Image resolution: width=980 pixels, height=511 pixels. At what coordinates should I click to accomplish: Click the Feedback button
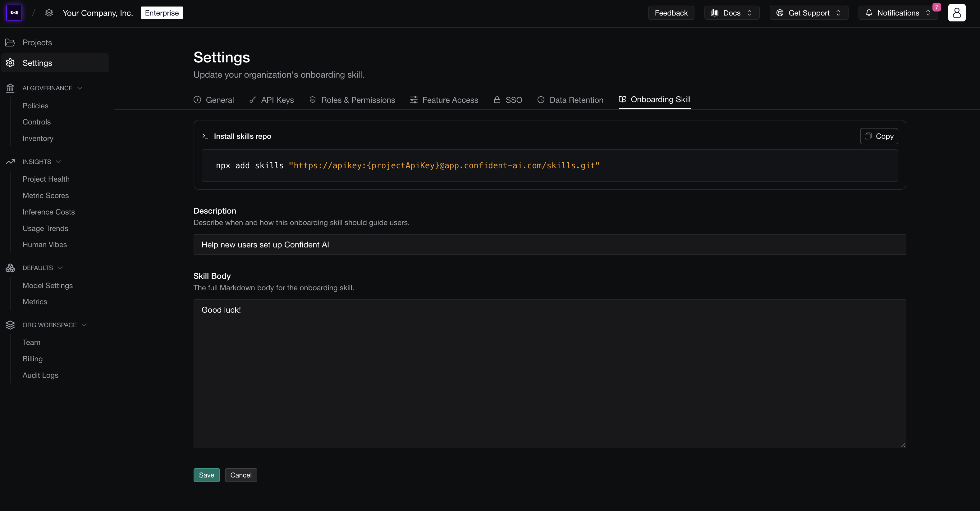(x=671, y=13)
